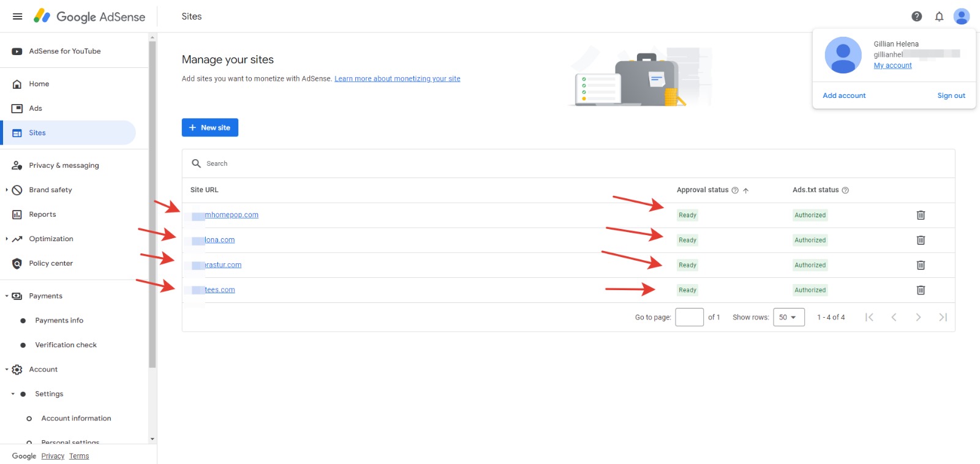Click the Privacy & messaging icon

(17, 165)
